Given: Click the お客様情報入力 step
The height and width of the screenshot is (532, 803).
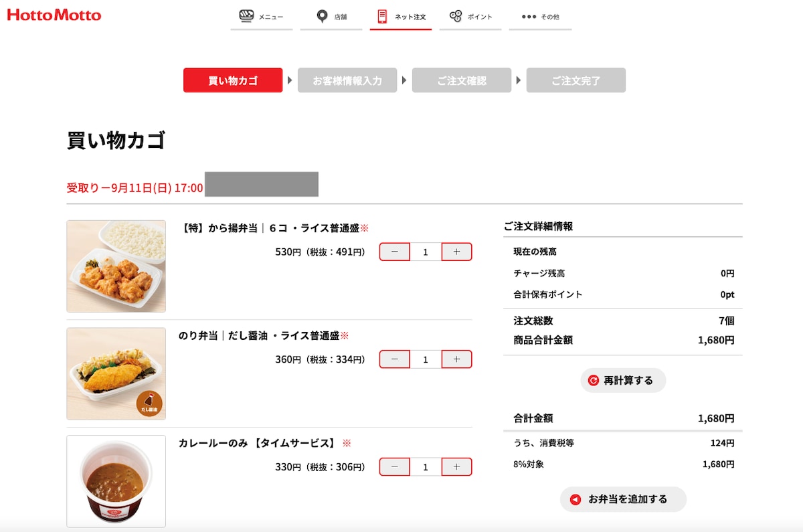Looking at the screenshot, I should click(347, 80).
